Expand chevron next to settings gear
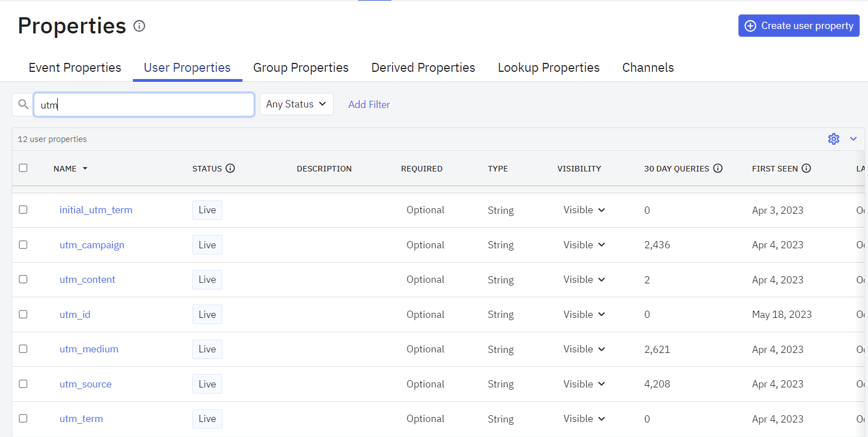Screen dimensions: 868x437 point(854,139)
